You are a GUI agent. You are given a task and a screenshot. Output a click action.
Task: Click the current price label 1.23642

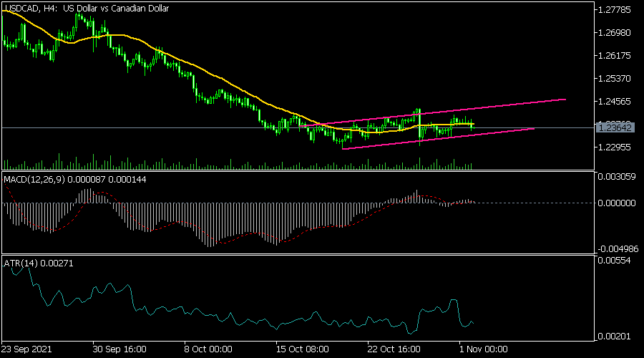614,127
